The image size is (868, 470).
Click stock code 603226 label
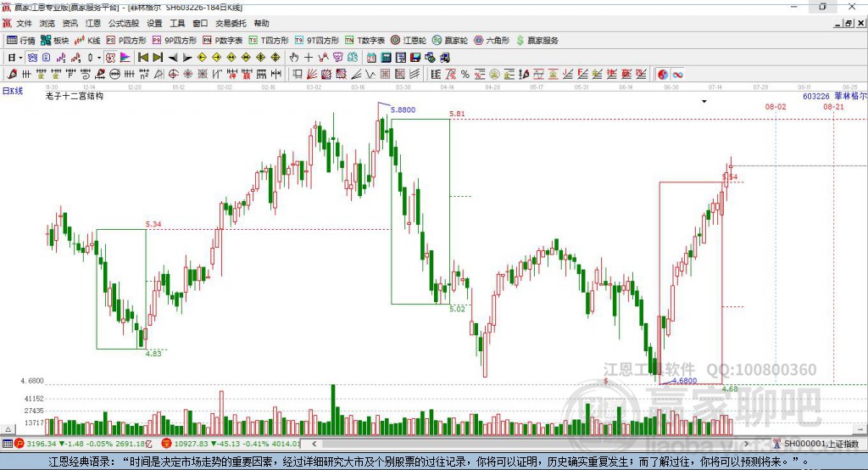pos(816,96)
